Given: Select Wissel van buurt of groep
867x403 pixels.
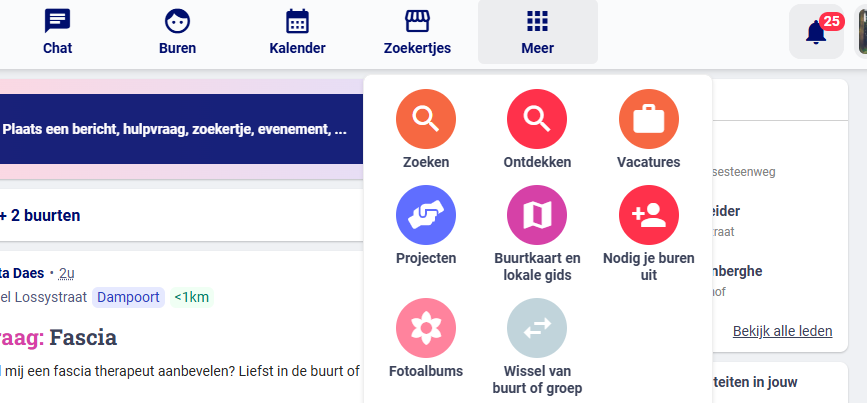Looking at the screenshot, I should 537,328.
